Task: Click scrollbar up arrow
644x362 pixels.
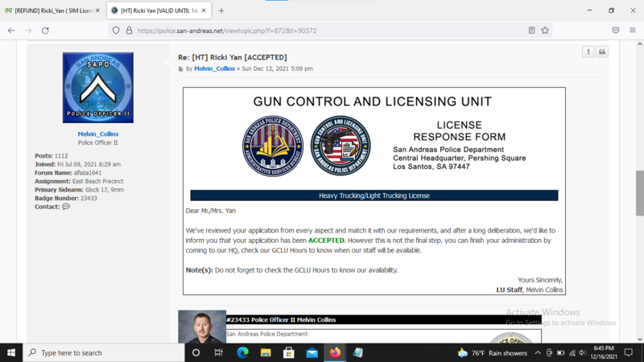Action: coord(640,44)
